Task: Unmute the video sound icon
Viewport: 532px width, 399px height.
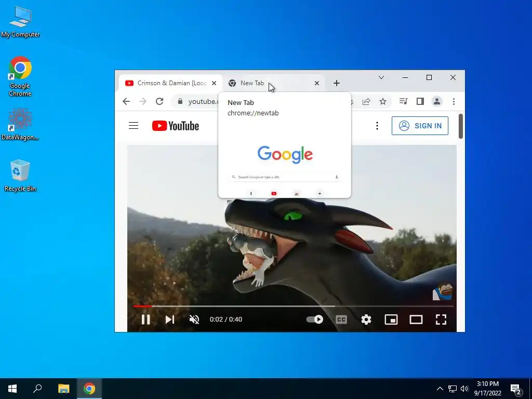Action: [x=194, y=320]
